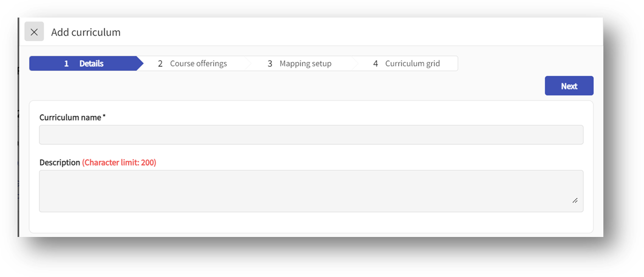Screen dimensions: 644x277
Task: Click step number 2 in the wizard
Action: pyautogui.click(x=160, y=64)
